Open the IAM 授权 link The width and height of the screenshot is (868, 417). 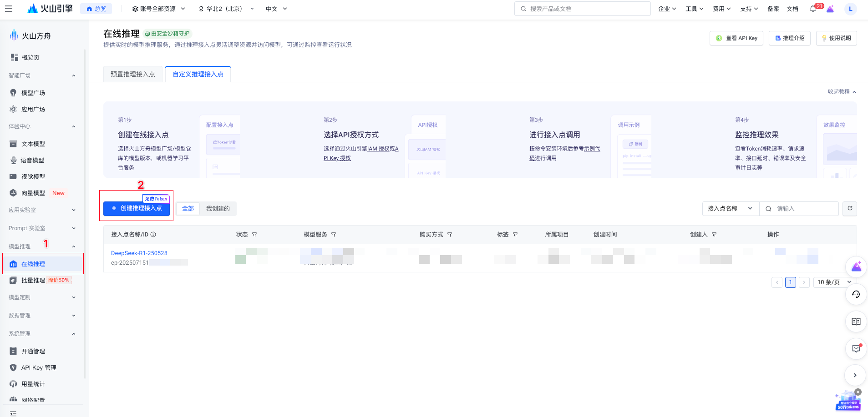pyautogui.click(x=378, y=149)
